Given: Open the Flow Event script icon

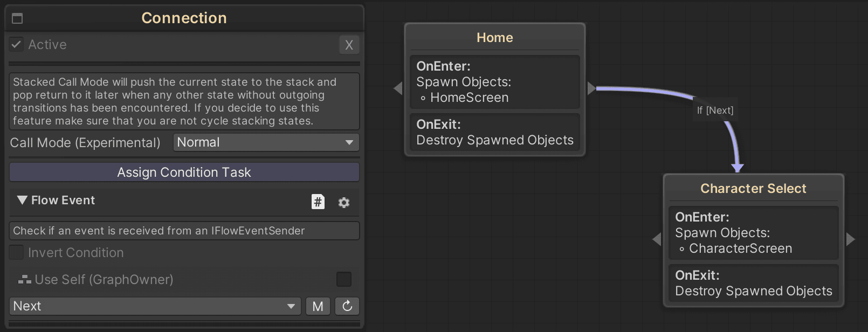Looking at the screenshot, I should point(318,202).
